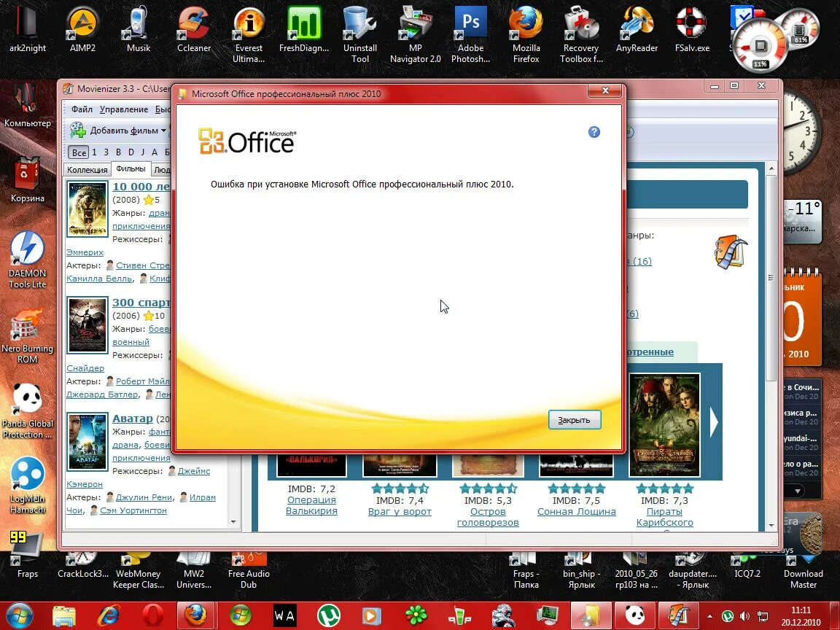This screenshot has height=630, width=840.
Task: Open the Корзина recycle bin icon
Action: pyautogui.click(x=27, y=179)
